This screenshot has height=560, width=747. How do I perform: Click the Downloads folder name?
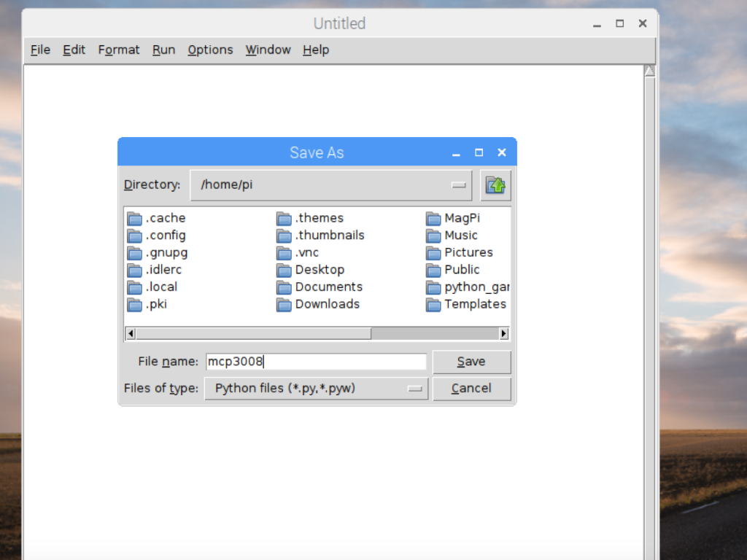[x=328, y=304]
